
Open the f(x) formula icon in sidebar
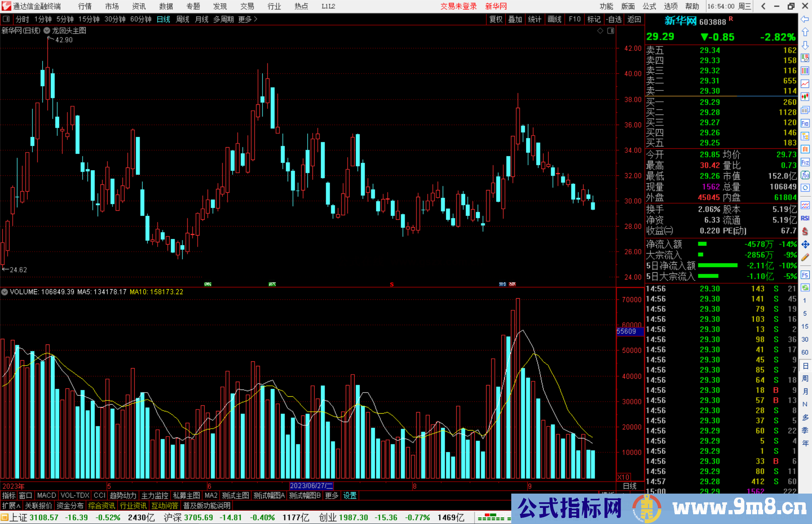pyautogui.click(x=805, y=175)
